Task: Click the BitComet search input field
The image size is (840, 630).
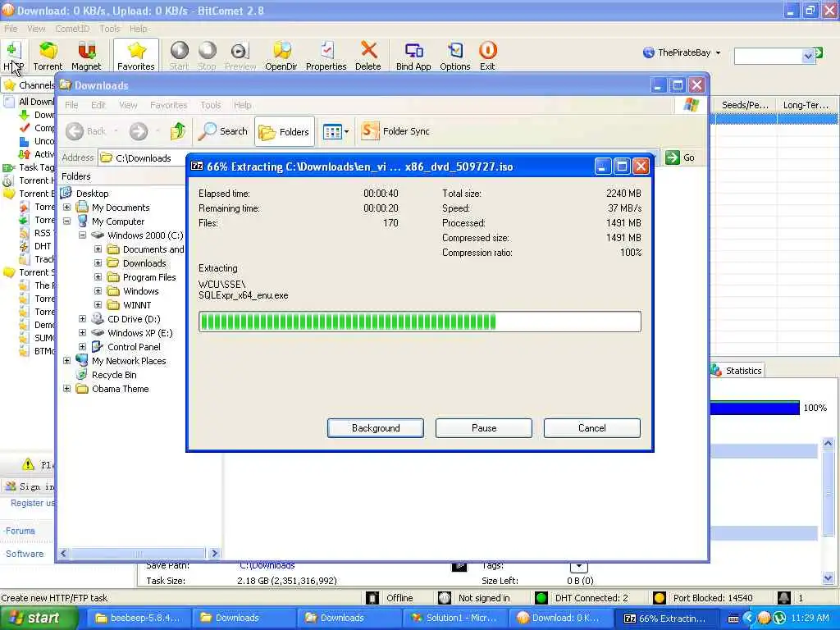Action: 769,56
